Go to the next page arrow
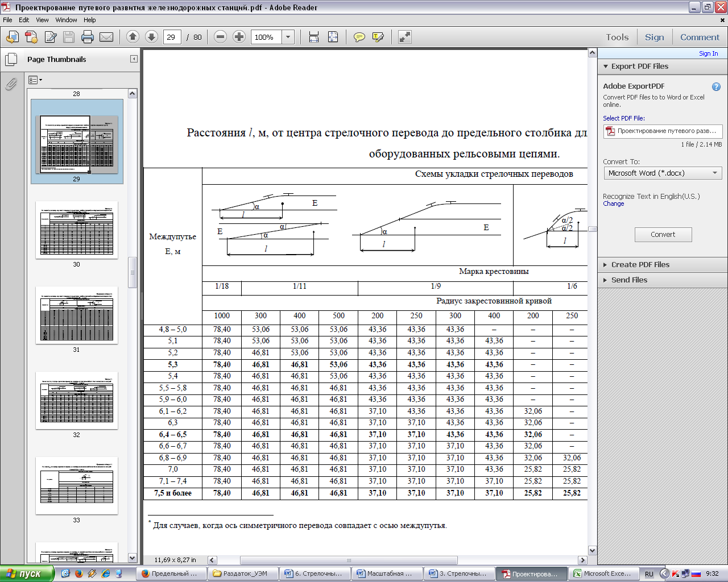Screen dimensions: 728x582 151,37
